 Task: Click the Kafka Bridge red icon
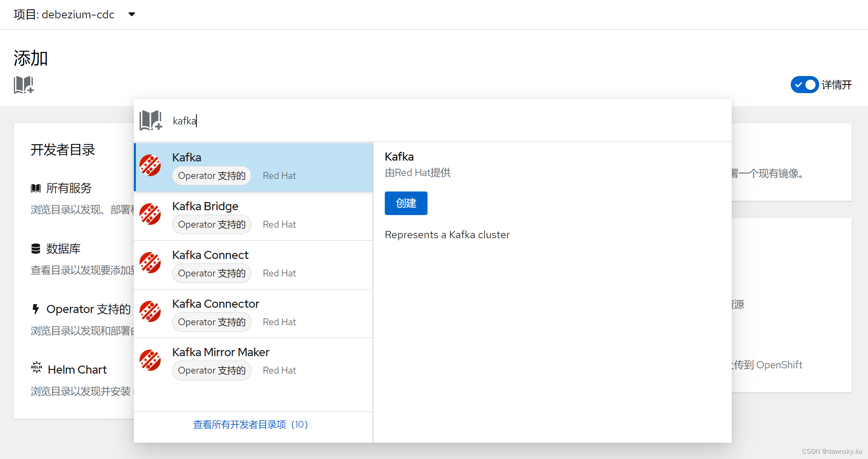pyautogui.click(x=150, y=214)
